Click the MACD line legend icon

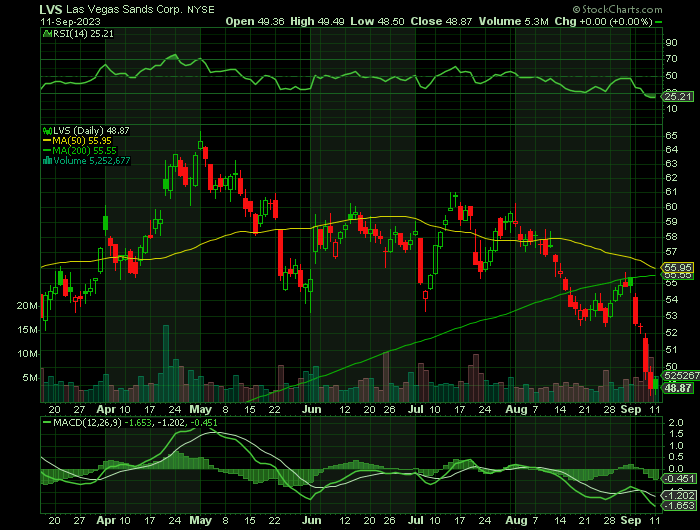tap(47, 422)
